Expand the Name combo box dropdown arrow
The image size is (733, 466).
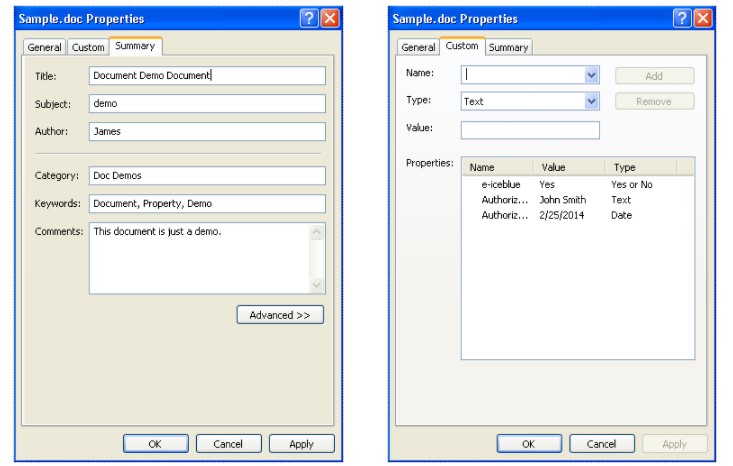tap(591, 75)
